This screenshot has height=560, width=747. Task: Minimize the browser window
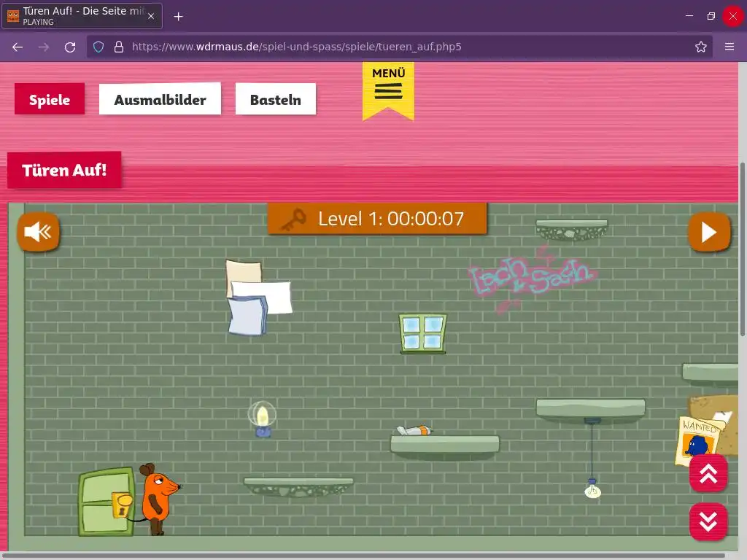click(x=689, y=16)
